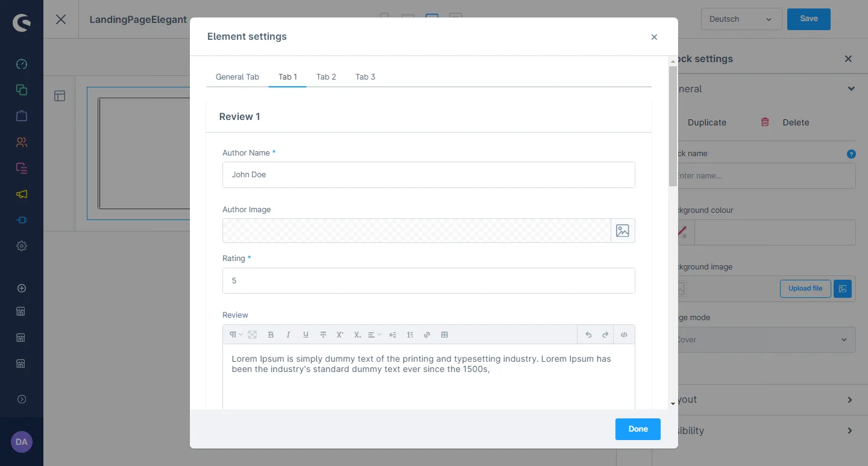Viewport: 868px width, 466px height.
Task: Undo the last edit in Review editor
Action: pos(588,335)
